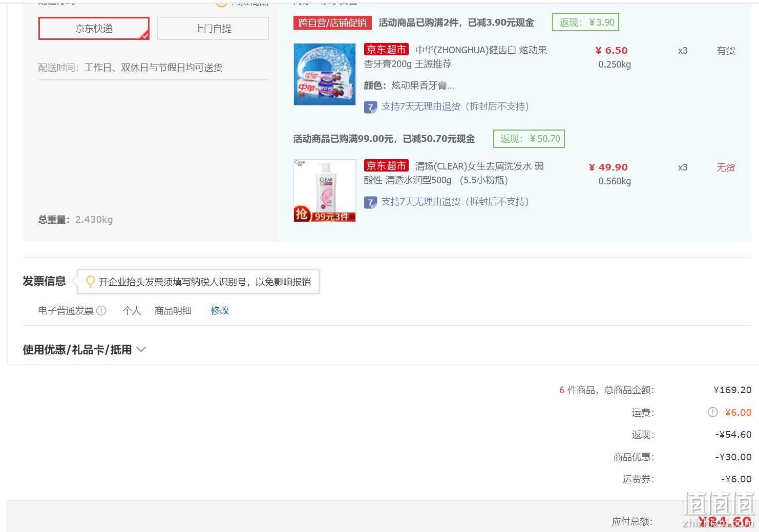Click the 总重量 2.430kg text
The width and height of the screenshot is (759, 532).
75,220
